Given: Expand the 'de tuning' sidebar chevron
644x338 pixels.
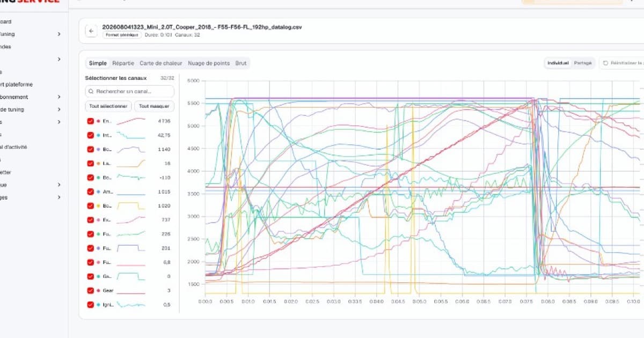Looking at the screenshot, I should (x=59, y=109).
